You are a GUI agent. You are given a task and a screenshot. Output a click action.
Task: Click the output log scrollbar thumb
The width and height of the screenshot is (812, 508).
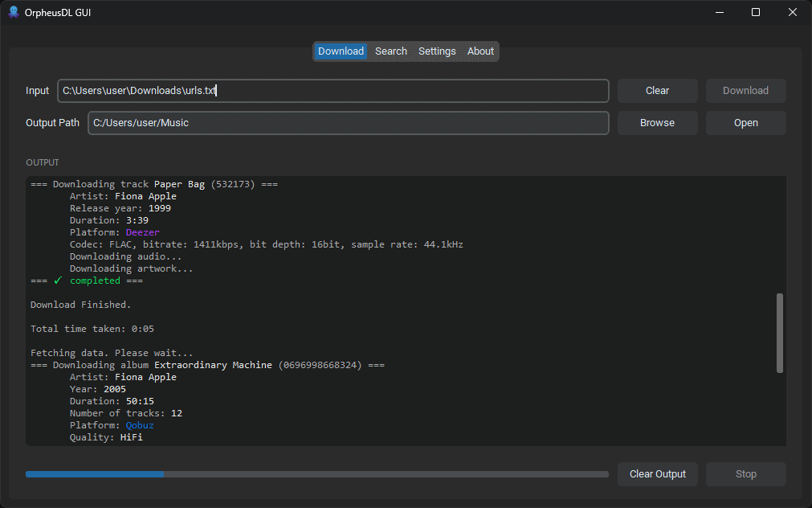(779, 334)
